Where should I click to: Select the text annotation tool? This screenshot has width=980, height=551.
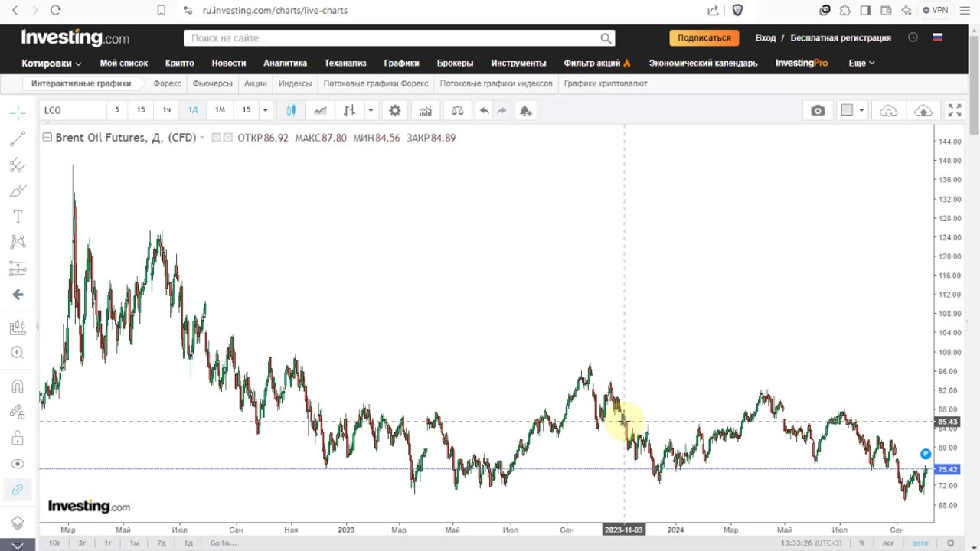pyautogui.click(x=18, y=217)
